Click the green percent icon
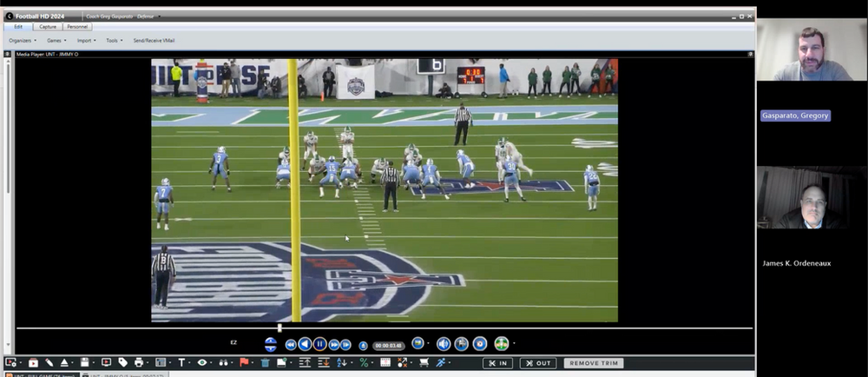This screenshot has width=868, height=377. tap(364, 362)
